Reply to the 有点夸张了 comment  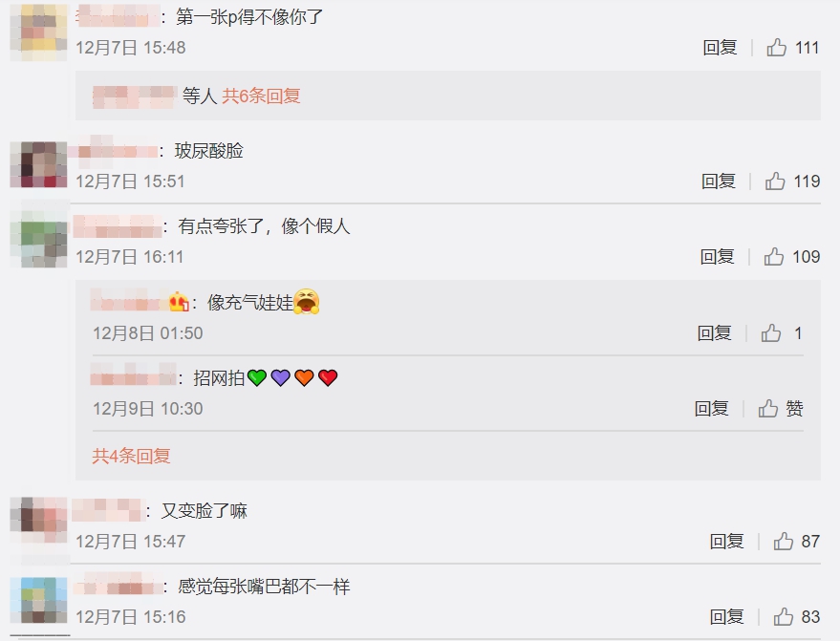pyautogui.click(x=718, y=257)
